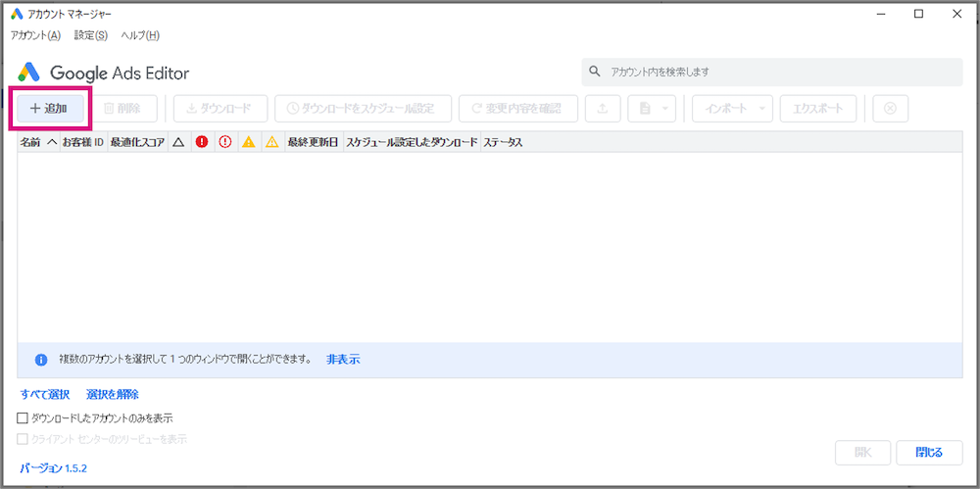Viewport: 980px width, 489px height.
Task: Open the 設定(S) menu
Action: pos(90,35)
